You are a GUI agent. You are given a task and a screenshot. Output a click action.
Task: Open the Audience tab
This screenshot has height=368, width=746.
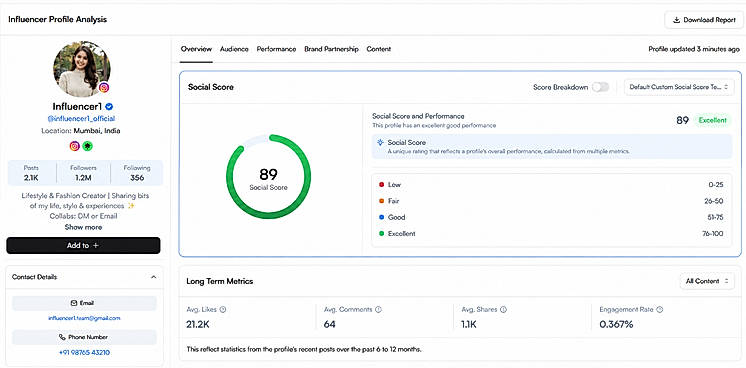click(x=234, y=49)
